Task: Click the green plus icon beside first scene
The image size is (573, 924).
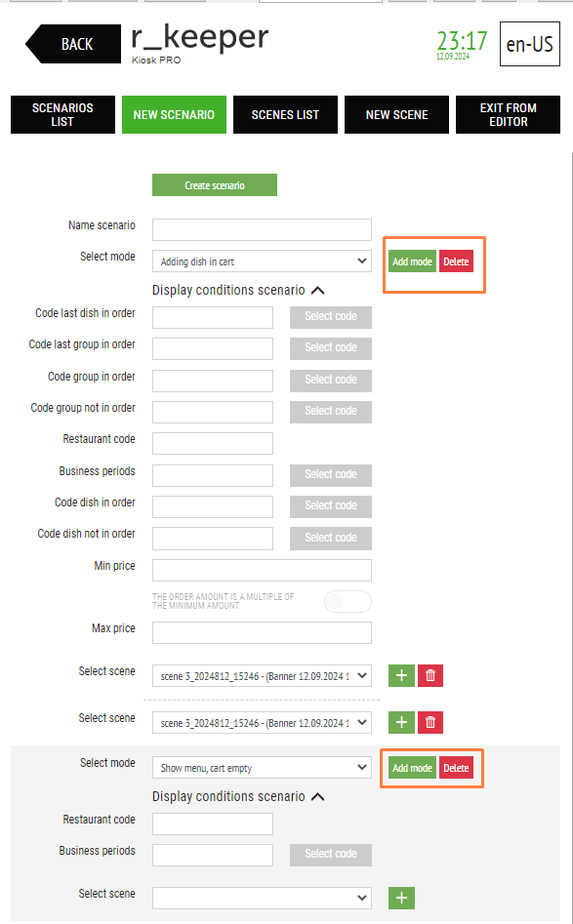Action: coord(401,675)
